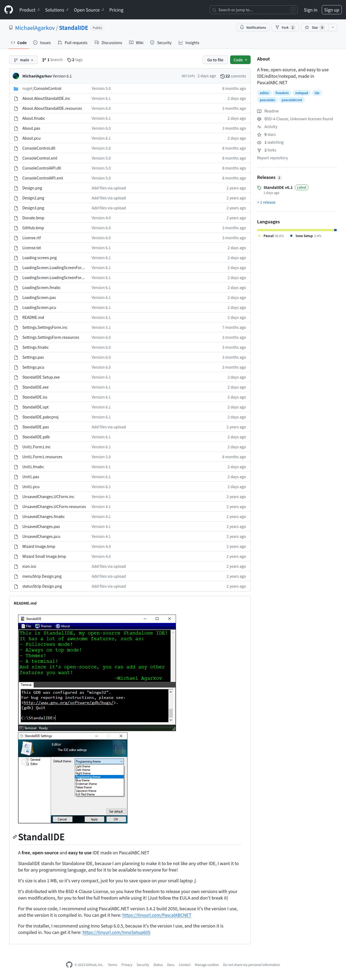The image size is (346, 980).
Task: Open commit hash 06724fc
Action: 188,76
